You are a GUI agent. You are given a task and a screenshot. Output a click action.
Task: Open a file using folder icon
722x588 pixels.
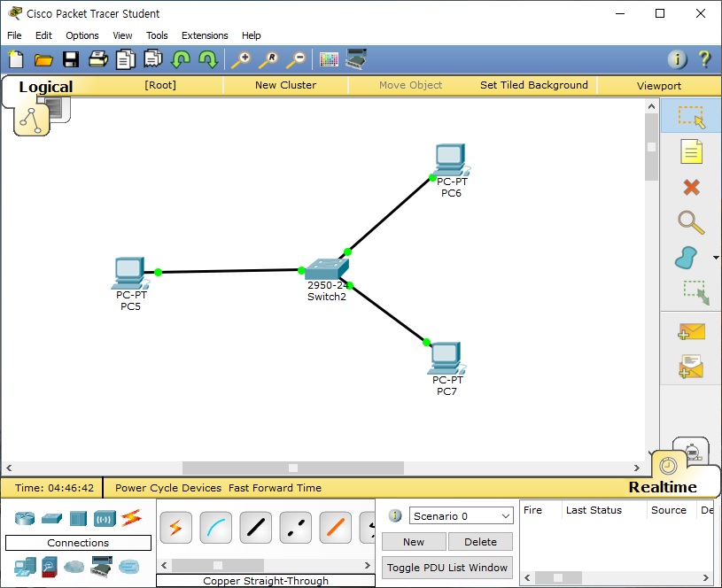click(43, 60)
